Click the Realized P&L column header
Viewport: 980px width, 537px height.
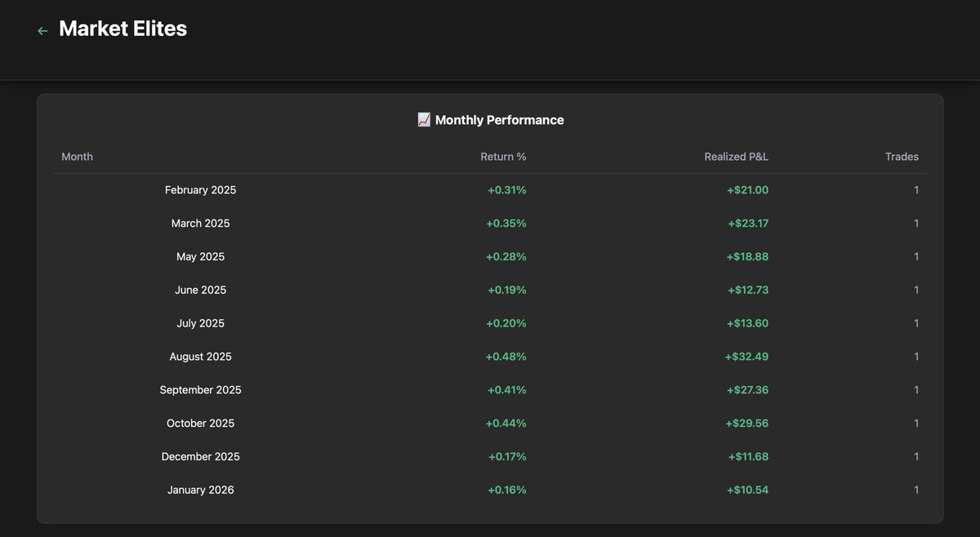point(737,157)
